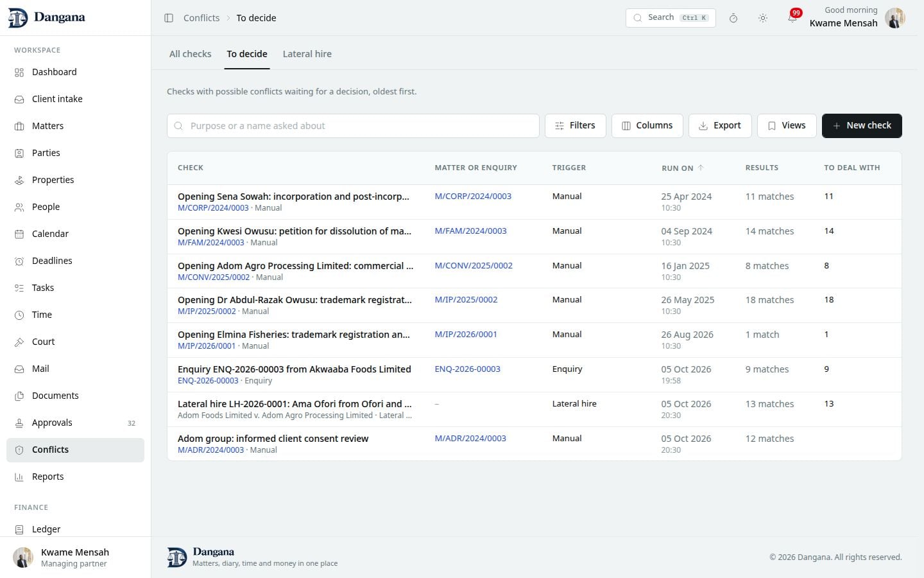Image resolution: width=924 pixels, height=578 pixels.
Task: Click the purpose or name search field
Action: click(353, 126)
